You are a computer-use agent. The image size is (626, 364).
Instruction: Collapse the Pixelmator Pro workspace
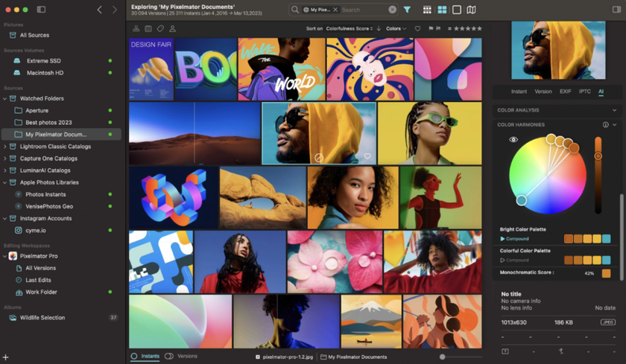tap(4, 256)
